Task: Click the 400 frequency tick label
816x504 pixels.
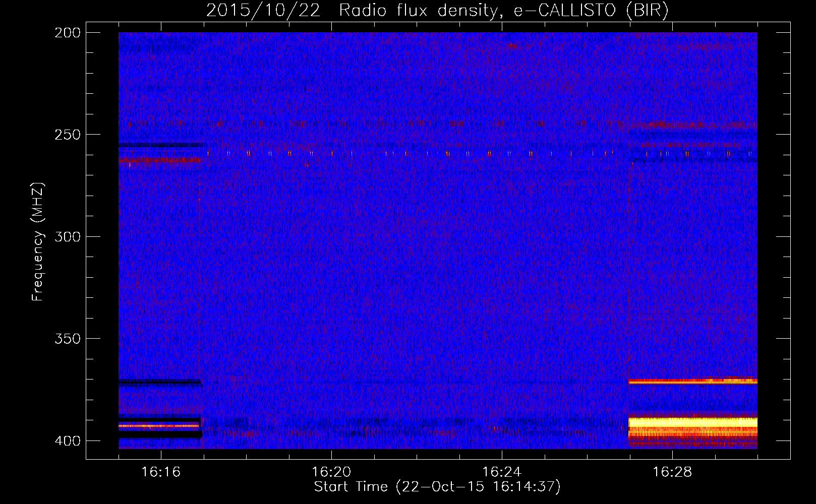Action: click(x=68, y=441)
